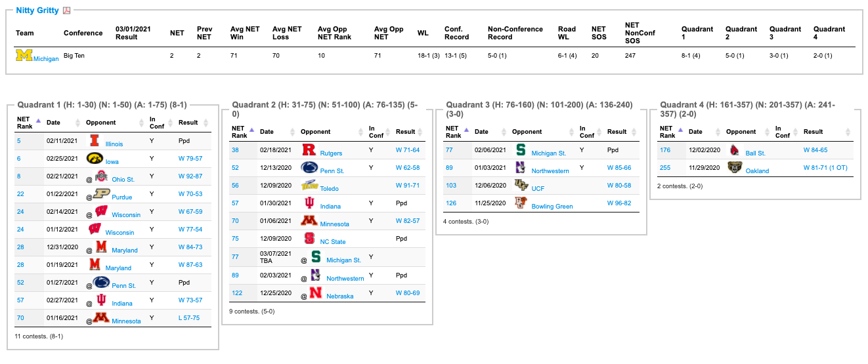The width and height of the screenshot is (868, 364).
Task: Click the UCF team logo
Action: coord(521,185)
